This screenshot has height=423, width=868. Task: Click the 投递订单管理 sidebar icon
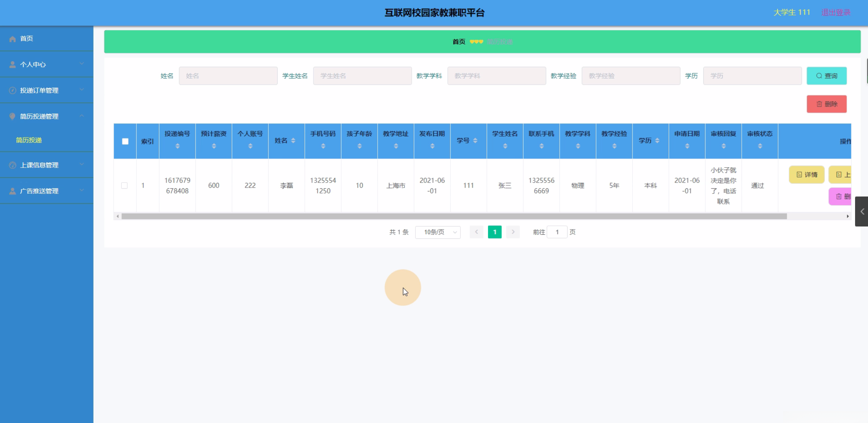(x=13, y=91)
